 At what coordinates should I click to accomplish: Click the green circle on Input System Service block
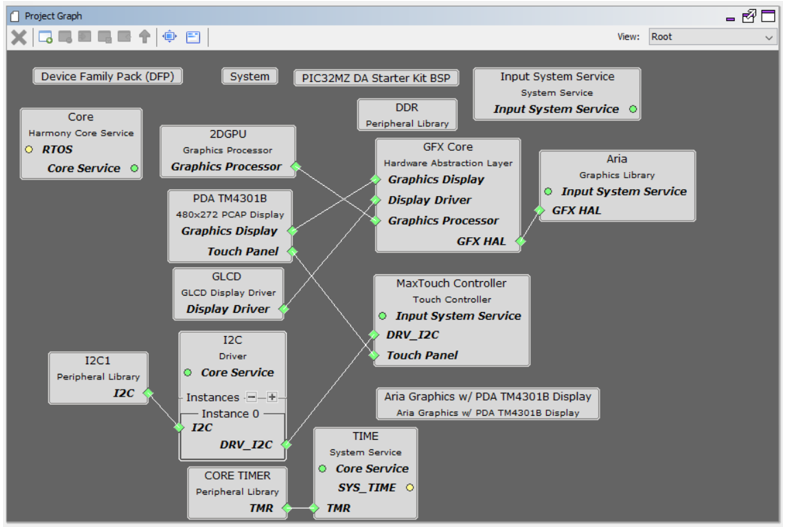633,109
